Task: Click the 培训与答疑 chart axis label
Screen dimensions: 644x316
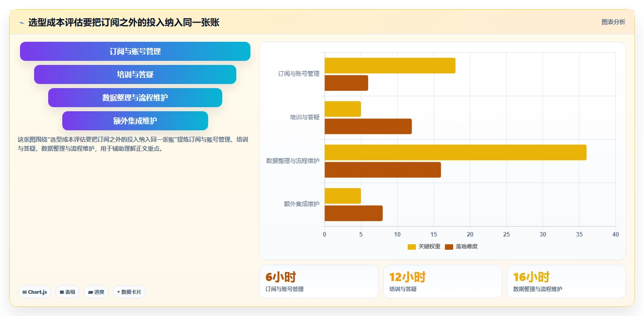Action: coord(305,117)
